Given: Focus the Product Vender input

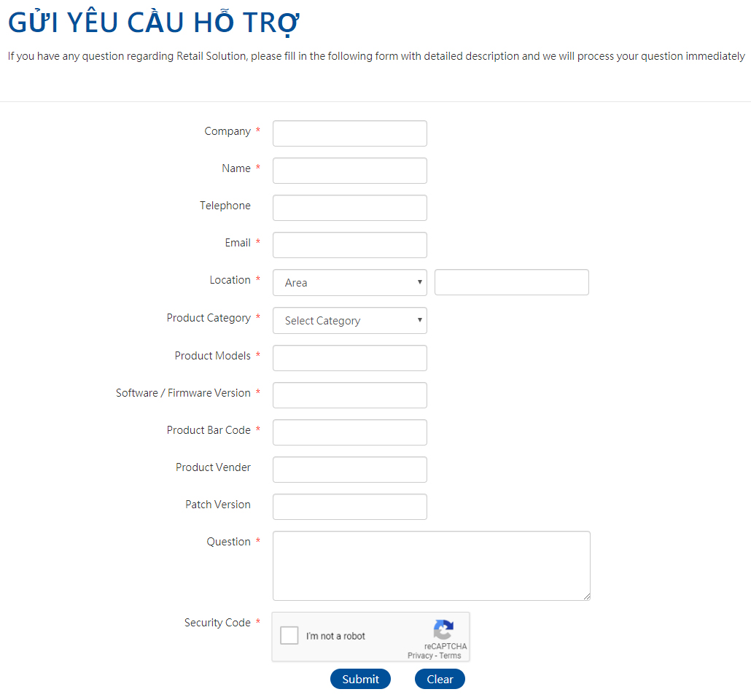Looking at the screenshot, I should tap(350, 470).
